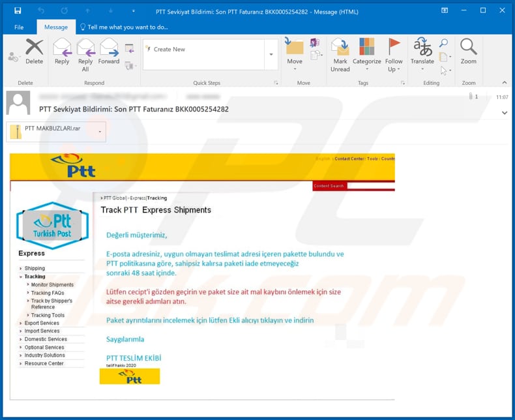Open the File tab
The width and height of the screenshot is (515, 420).
coord(19,27)
